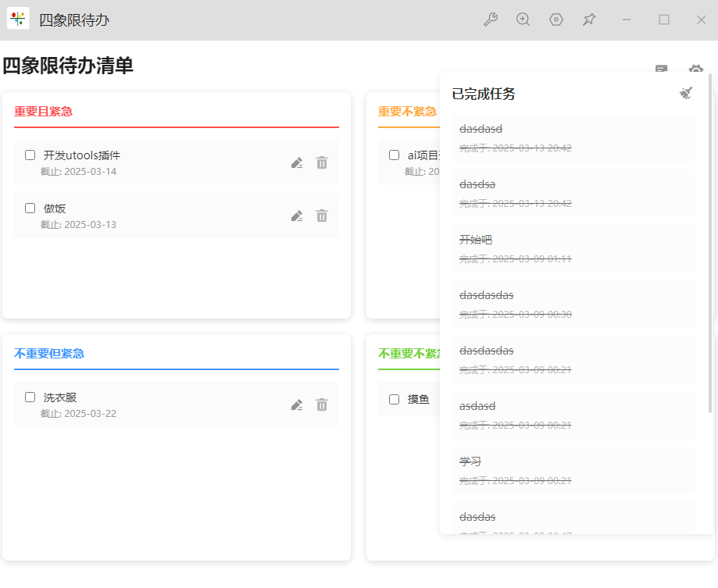Image resolution: width=718 pixels, height=588 pixels.
Task: Delete the 做饭 task
Action: tap(322, 216)
